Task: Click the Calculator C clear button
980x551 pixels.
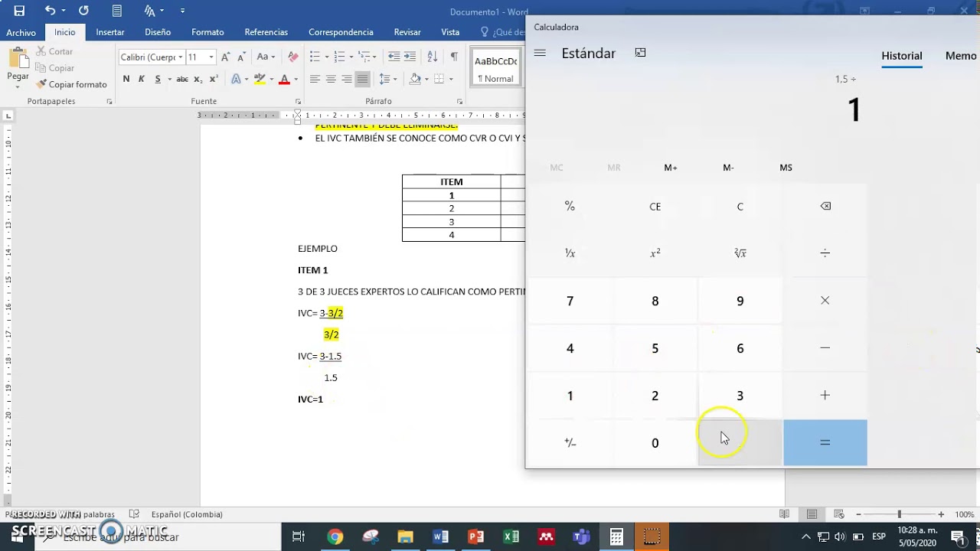Action: (x=740, y=207)
